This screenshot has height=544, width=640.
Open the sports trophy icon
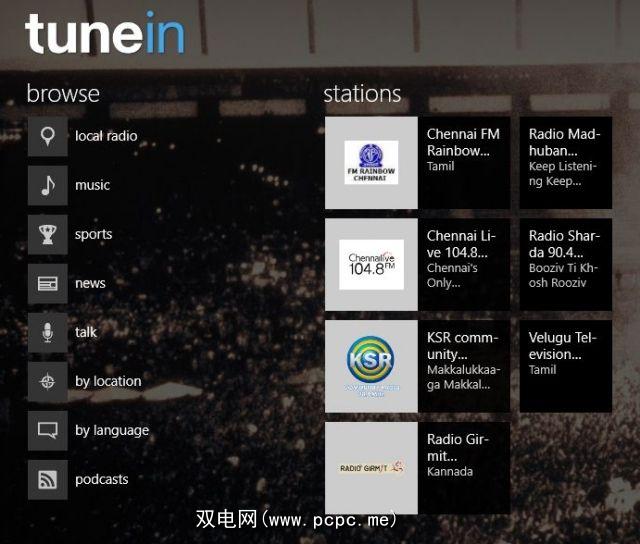coord(48,235)
